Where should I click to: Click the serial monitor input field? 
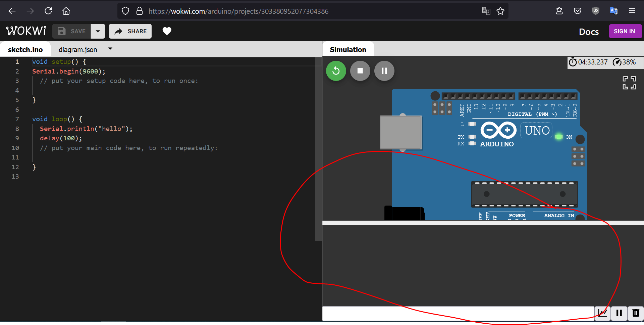coord(436,313)
